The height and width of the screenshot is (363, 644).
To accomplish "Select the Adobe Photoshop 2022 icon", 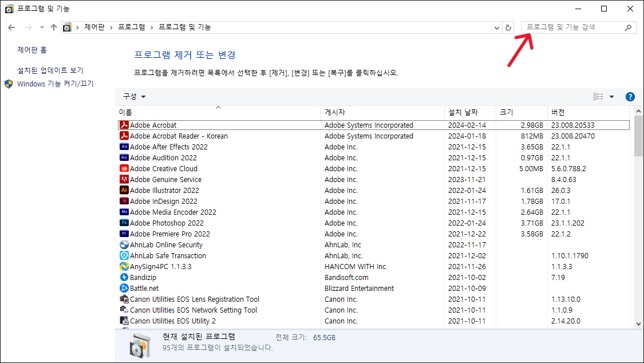I will coord(124,223).
